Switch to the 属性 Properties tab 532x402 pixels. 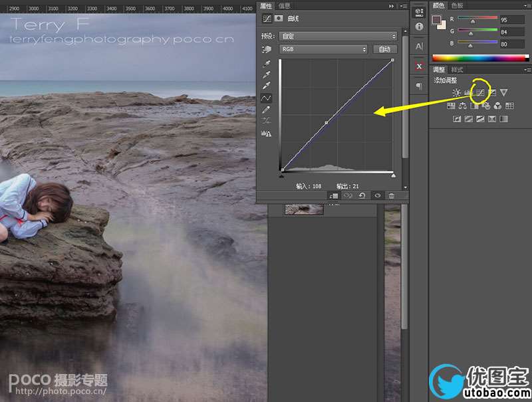coord(265,6)
